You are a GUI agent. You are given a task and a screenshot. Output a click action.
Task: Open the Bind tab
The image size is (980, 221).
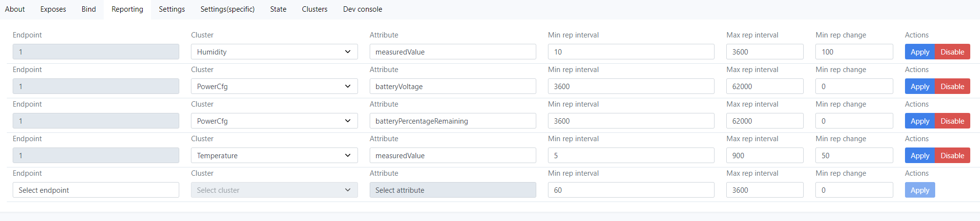click(x=89, y=9)
